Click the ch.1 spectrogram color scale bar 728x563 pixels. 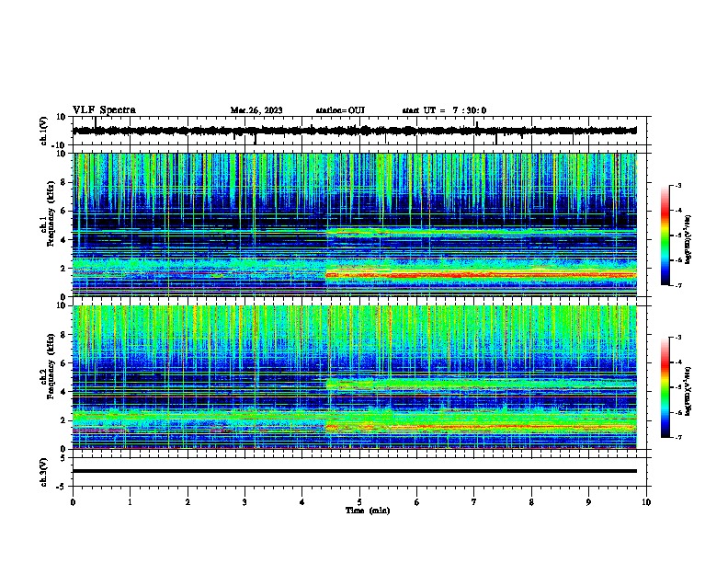tap(665, 236)
